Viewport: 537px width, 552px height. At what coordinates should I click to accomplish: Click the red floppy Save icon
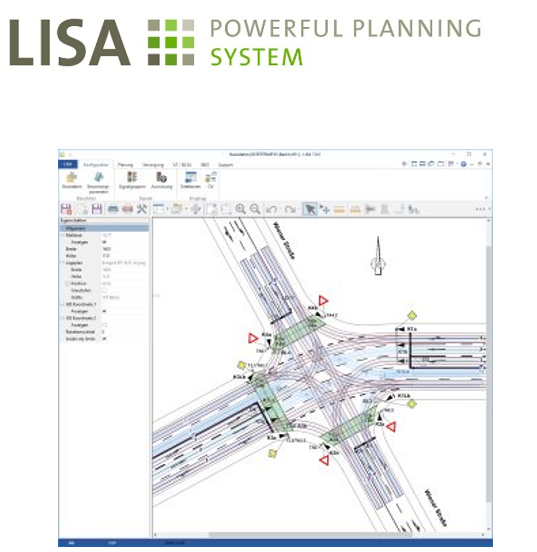(x=66, y=209)
